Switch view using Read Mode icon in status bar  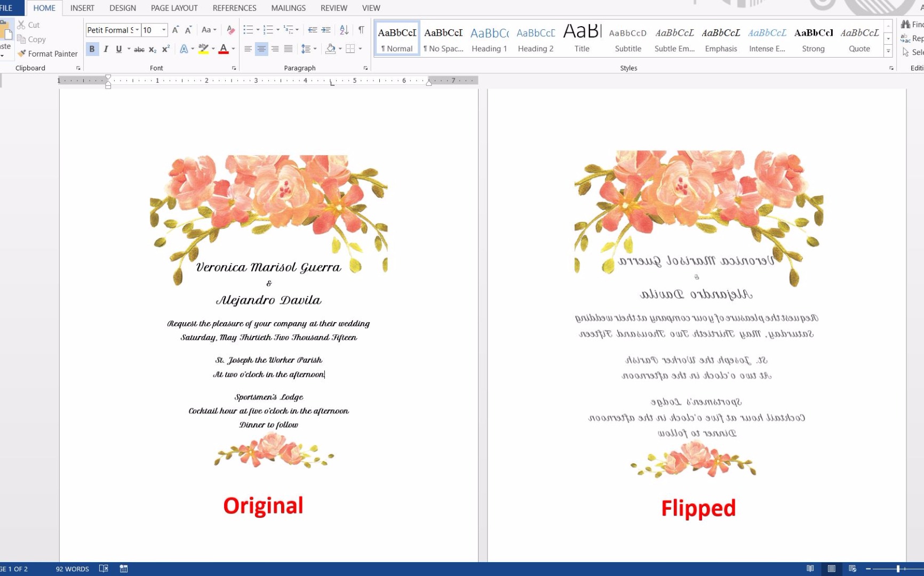[810, 569]
